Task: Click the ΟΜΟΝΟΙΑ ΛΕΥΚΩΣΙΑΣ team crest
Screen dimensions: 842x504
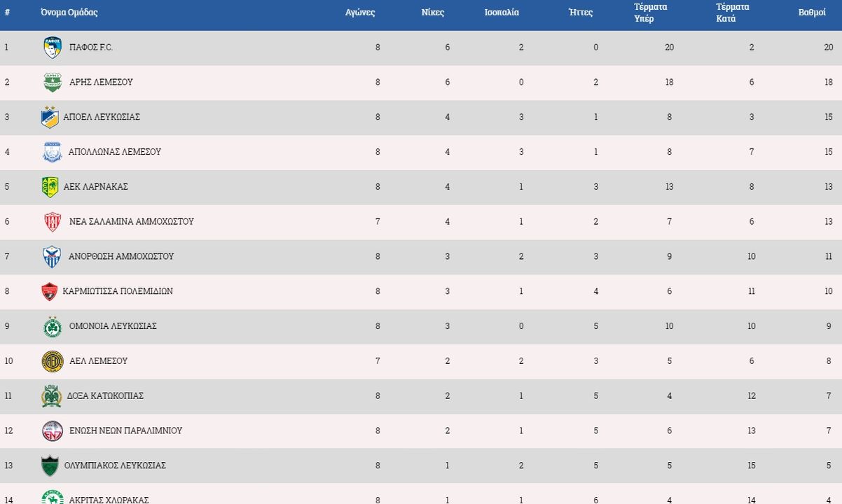Action: click(53, 326)
